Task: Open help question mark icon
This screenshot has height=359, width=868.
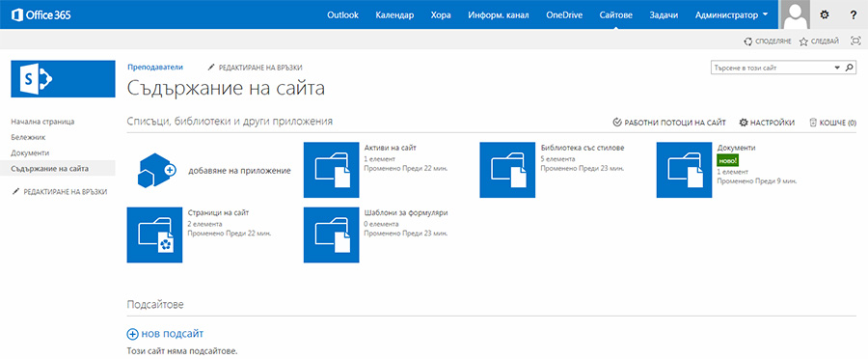Action: click(x=854, y=15)
